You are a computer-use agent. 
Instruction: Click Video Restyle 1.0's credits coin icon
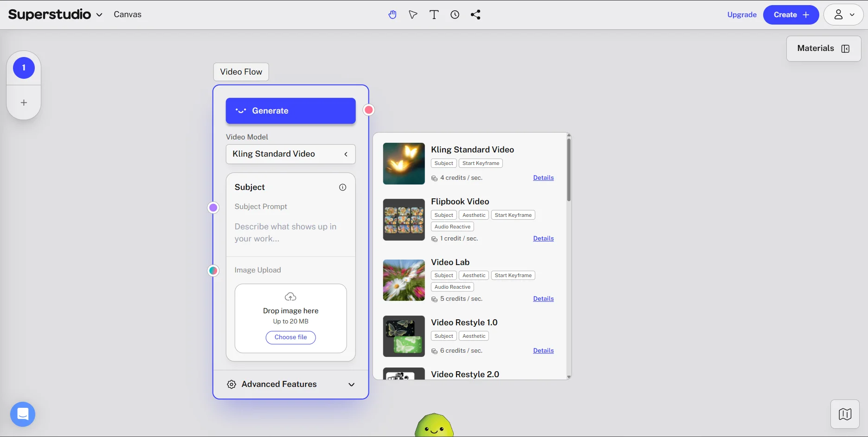(x=435, y=351)
